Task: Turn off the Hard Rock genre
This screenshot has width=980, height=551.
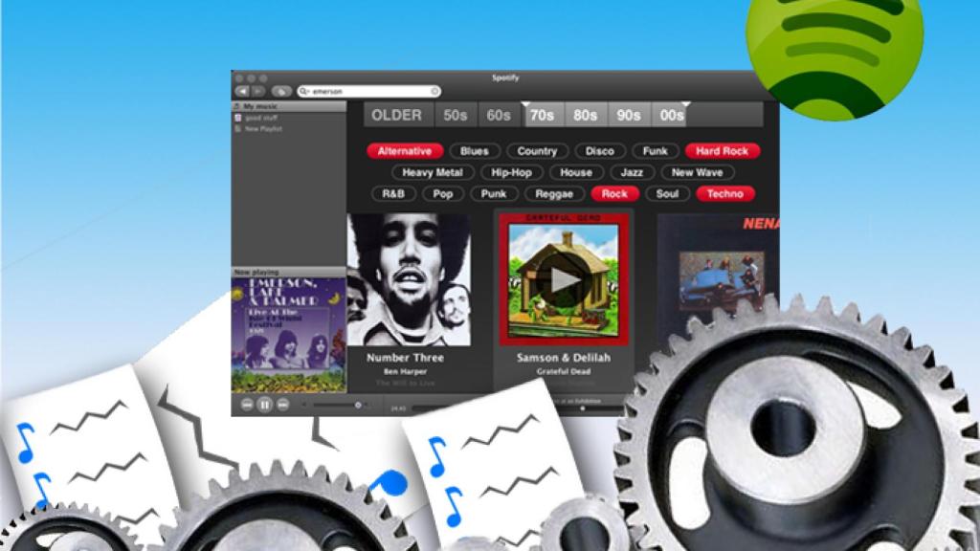Action: point(722,151)
